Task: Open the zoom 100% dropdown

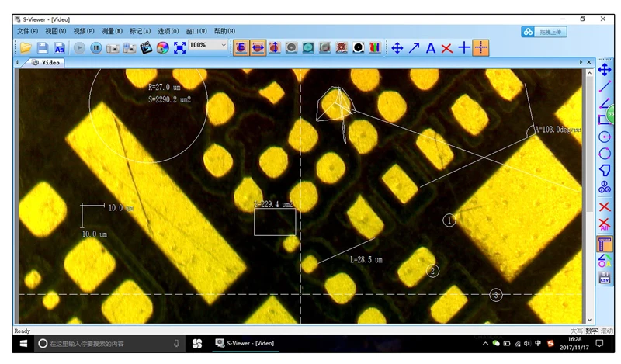Action: 208,45
